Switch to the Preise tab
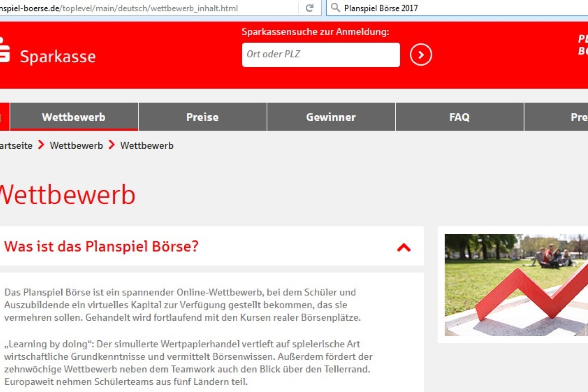Viewport: 588px width, 392px height. [x=202, y=117]
